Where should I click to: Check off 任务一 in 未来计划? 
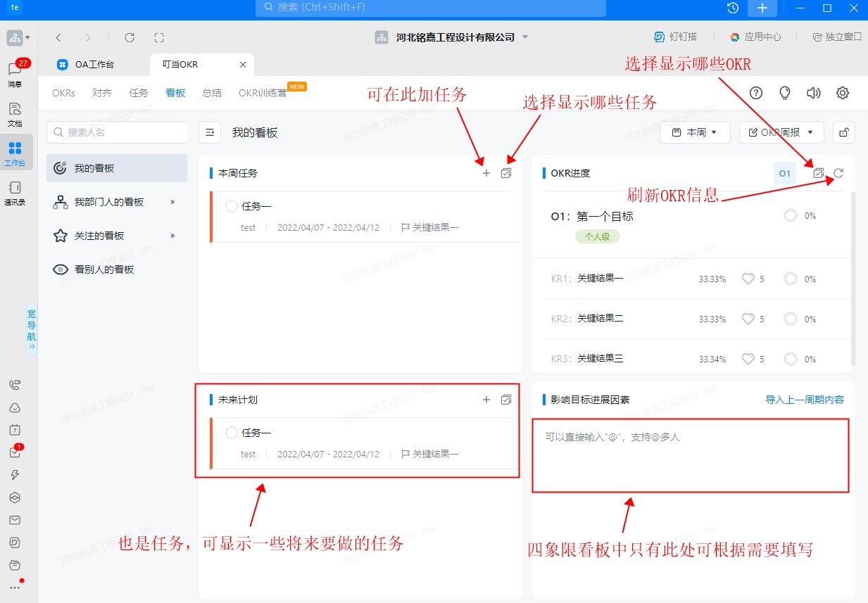click(232, 433)
